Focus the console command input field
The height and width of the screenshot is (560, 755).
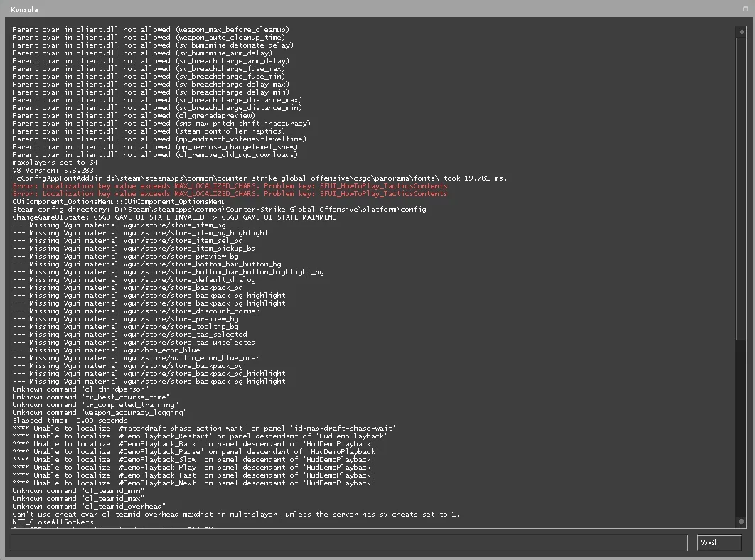click(349, 543)
